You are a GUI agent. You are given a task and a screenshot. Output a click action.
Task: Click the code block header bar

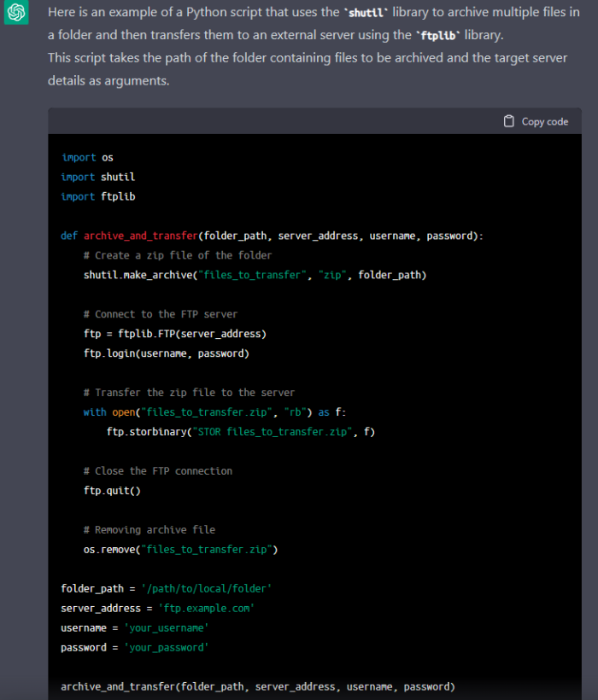tap(299, 121)
